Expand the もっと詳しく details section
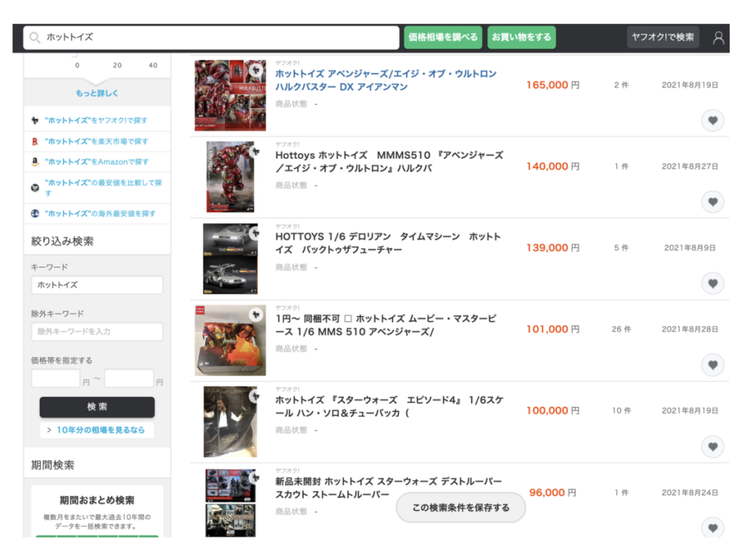Image resolution: width=736 pixels, height=560 pixels. pyautogui.click(x=97, y=93)
